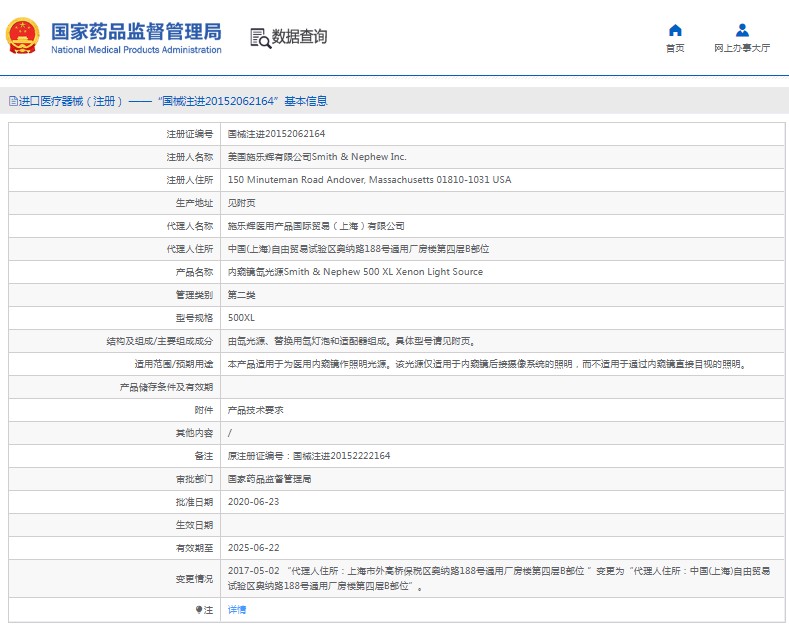Click the 备注 row label
This screenshot has width=789, height=629.
tap(204, 456)
